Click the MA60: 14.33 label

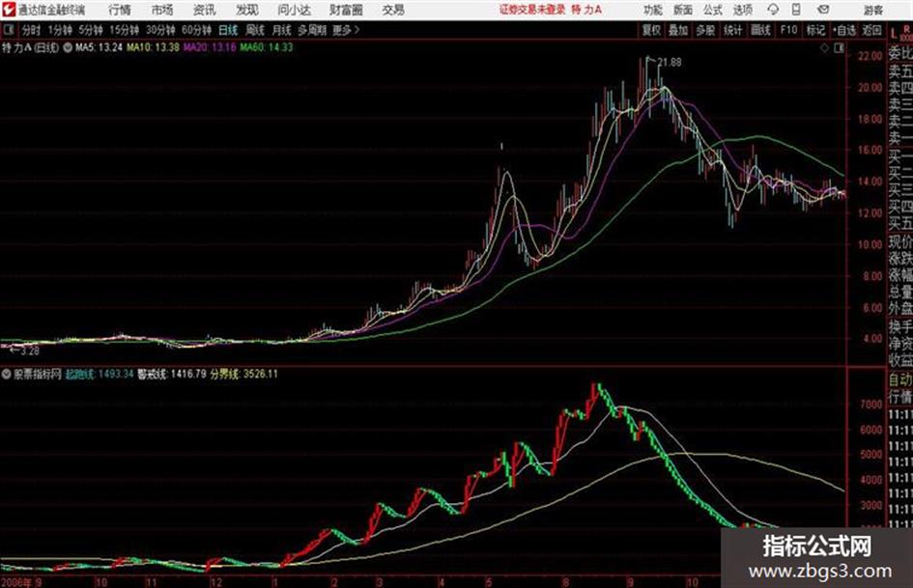click(x=267, y=47)
